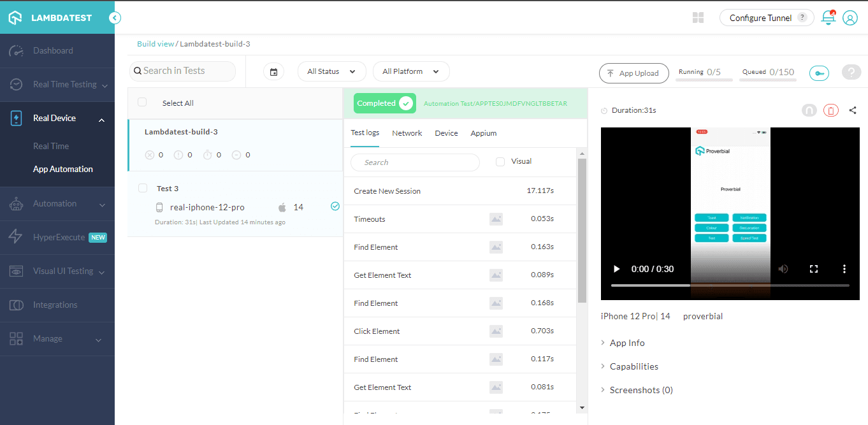Collapse the sidebar with the arrow icon

(115, 18)
